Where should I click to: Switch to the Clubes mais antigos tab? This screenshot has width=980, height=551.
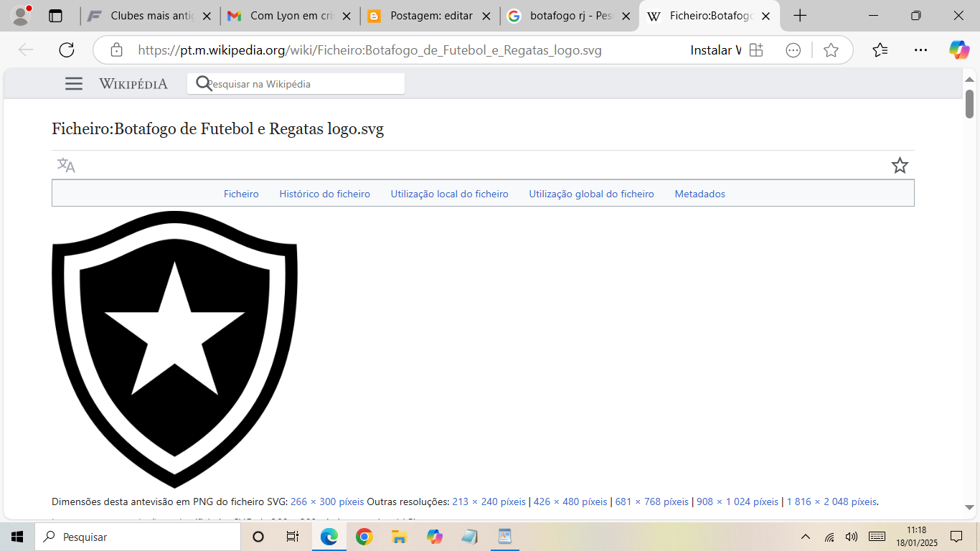pyautogui.click(x=150, y=16)
